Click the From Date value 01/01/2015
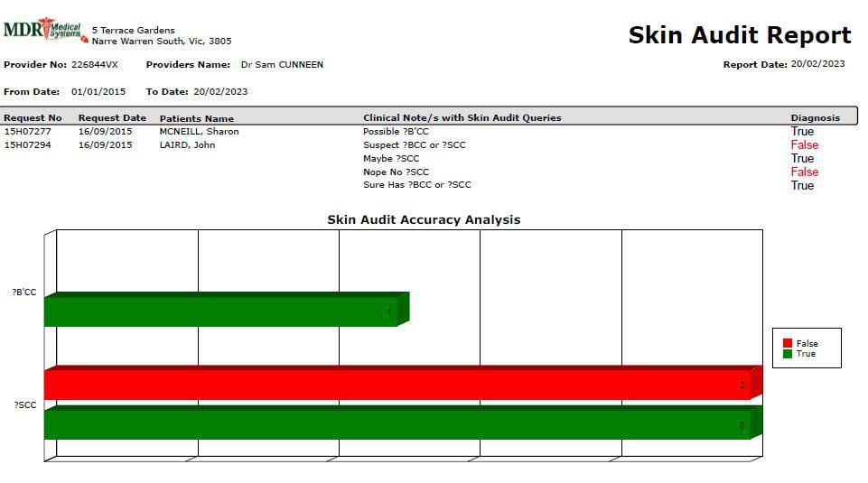 [x=98, y=92]
